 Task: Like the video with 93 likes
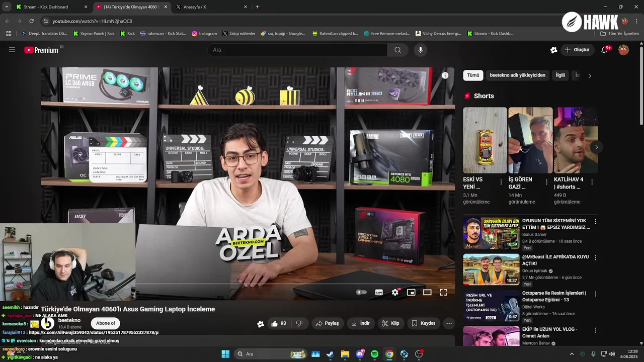coord(279,323)
